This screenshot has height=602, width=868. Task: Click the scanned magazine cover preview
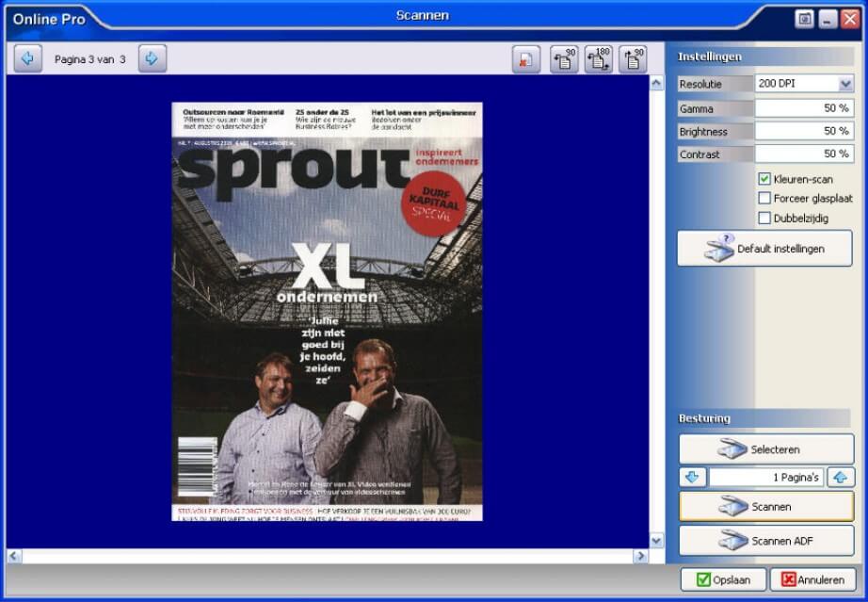[328, 311]
